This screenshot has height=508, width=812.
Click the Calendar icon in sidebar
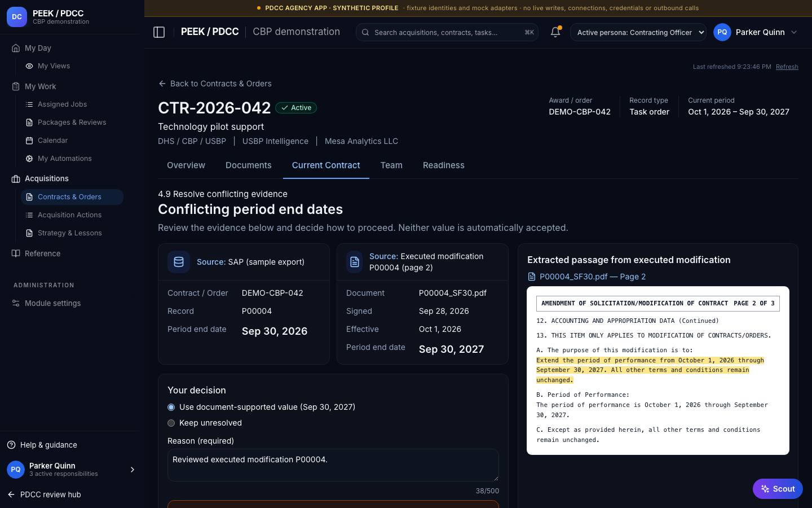coord(29,141)
